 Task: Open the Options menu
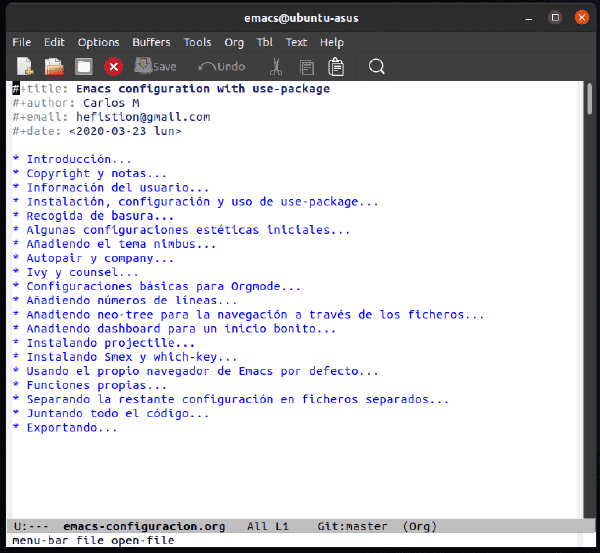[98, 42]
